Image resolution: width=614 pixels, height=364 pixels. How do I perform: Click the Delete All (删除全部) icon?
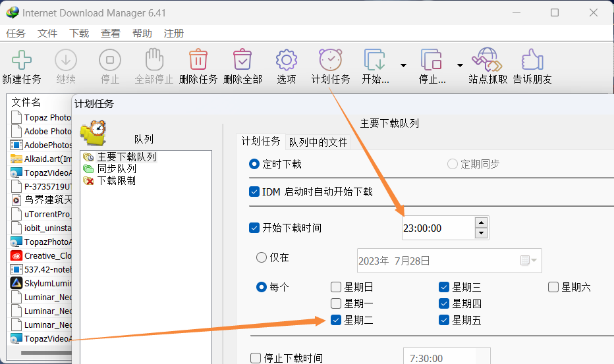pos(242,59)
